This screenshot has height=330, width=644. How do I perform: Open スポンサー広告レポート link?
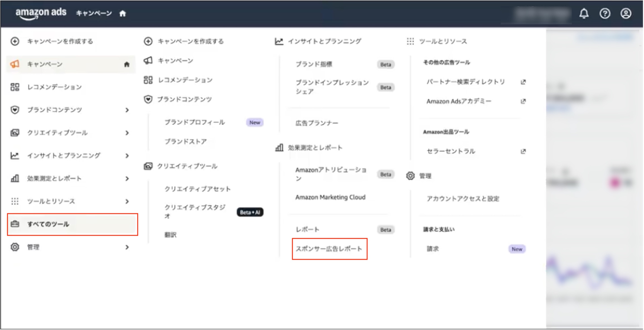click(x=329, y=249)
